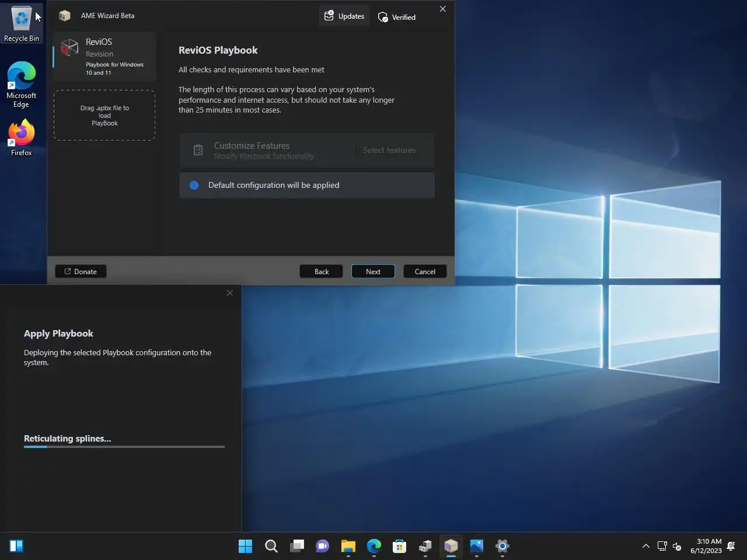
Task: Click the Reticulating splines progress bar
Action: 124,447
